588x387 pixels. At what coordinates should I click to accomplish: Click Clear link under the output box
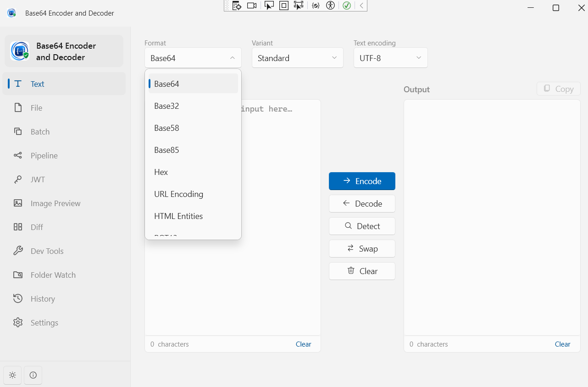coord(563,344)
